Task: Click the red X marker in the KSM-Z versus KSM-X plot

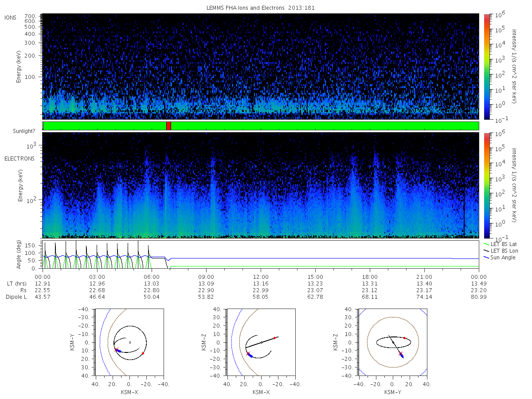Action: (x=248, y=353)
